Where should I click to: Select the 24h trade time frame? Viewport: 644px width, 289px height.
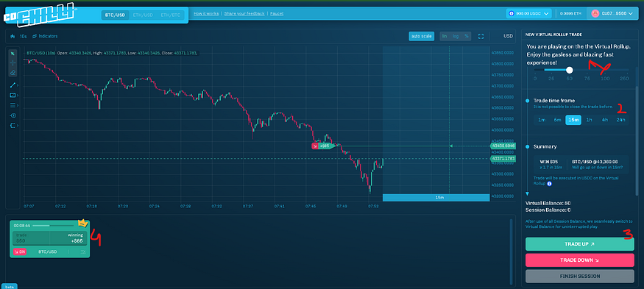pos(620,120)
